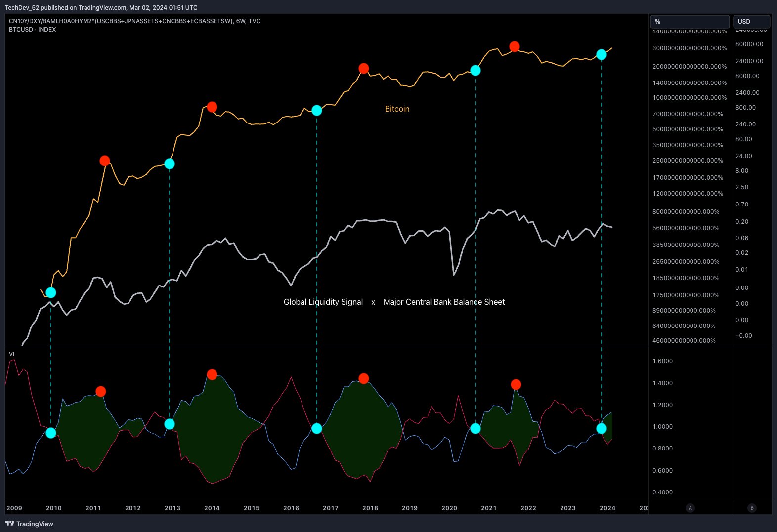777x532 pixels.
Task: Select the CN10Y/DXY/BAMLH0A0HYM2 symbol legend
Action: (134, 21)
